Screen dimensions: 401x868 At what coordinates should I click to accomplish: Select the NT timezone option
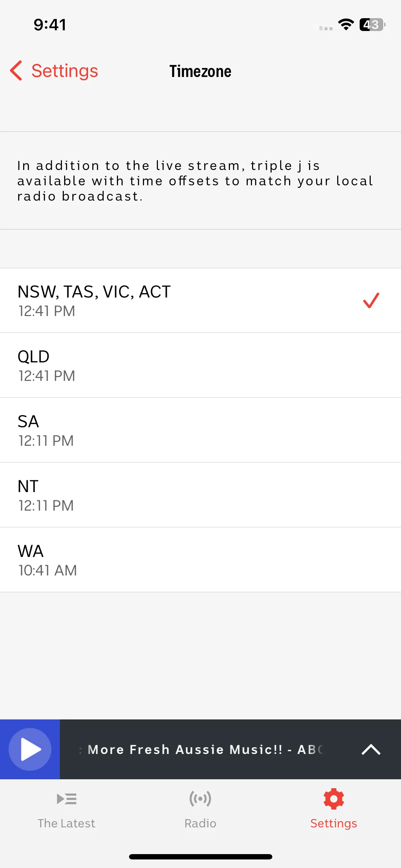200,495
